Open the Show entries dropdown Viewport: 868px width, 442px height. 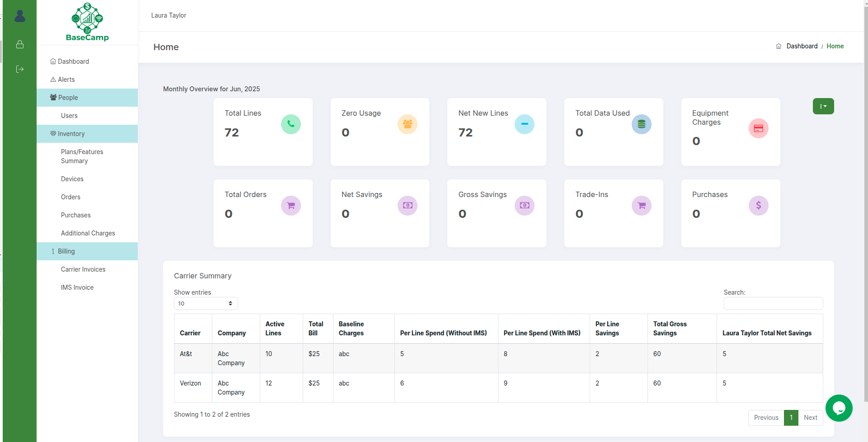click(206, 303)
